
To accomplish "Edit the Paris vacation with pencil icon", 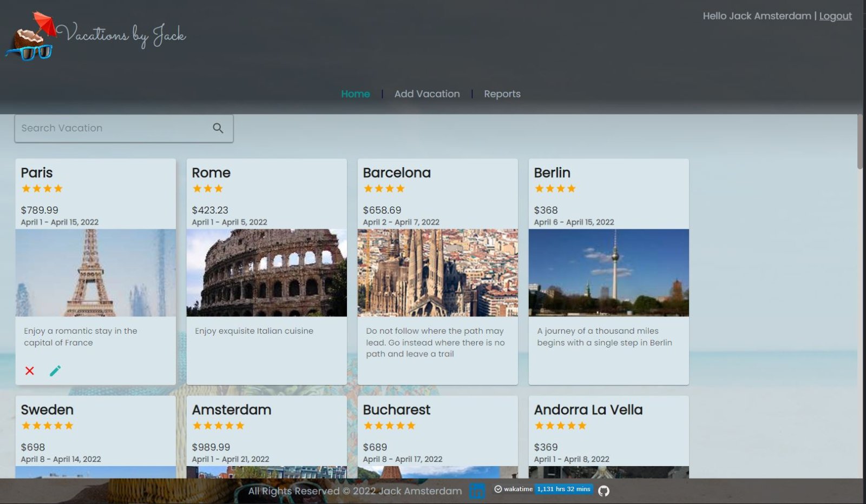I will [55, 370].
